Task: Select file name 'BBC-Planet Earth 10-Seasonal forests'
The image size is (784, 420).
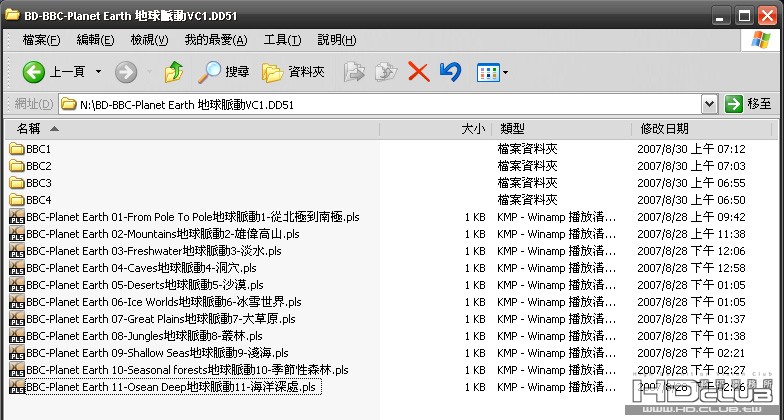Action: point(188,370)
